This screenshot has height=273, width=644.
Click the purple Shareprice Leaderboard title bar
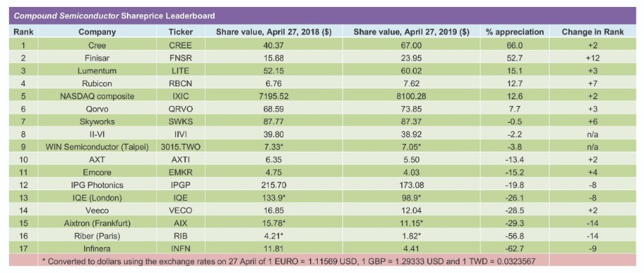coord(321,16)
